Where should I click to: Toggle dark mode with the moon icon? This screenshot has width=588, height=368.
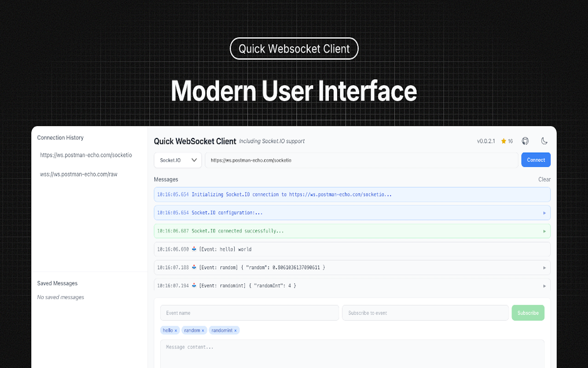[x=544, y=141]
